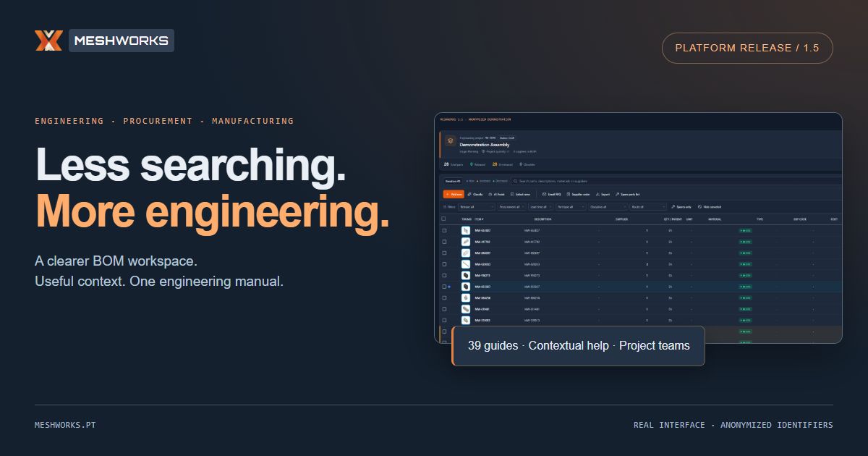Click the UNIT column header

pyautogui.click(x=689, y=219)
